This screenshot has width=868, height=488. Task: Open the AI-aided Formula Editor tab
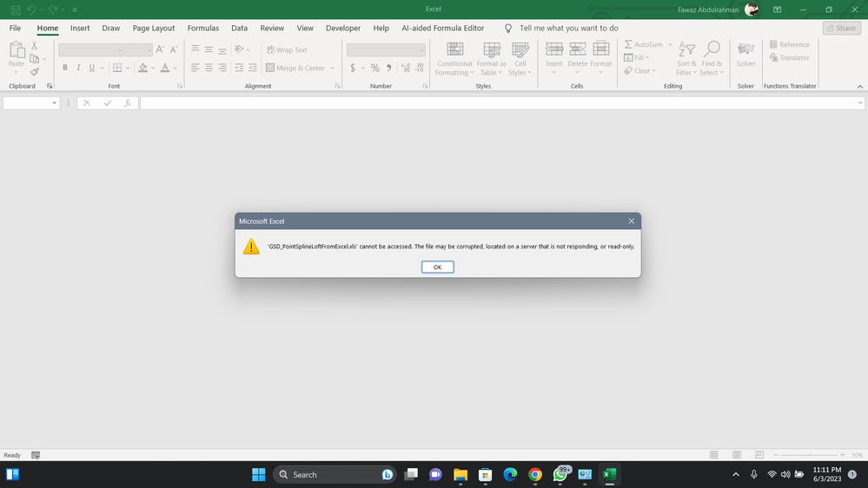(442, 28)
